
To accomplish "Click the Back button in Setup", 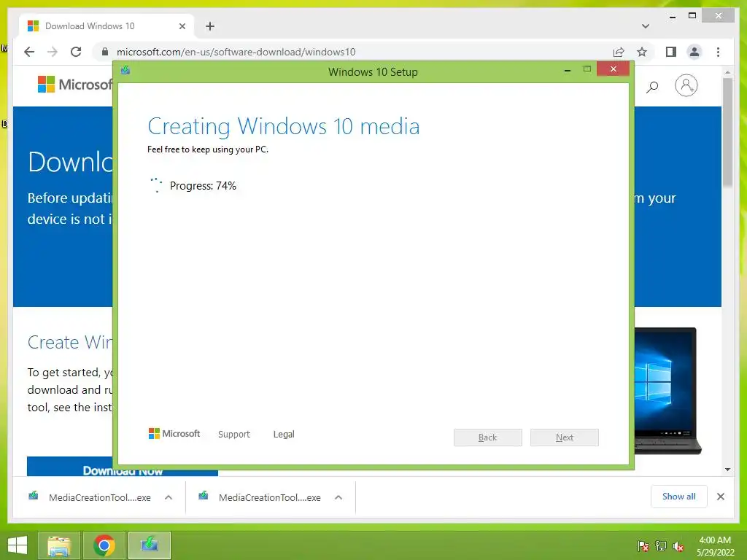I will point(488,437).
